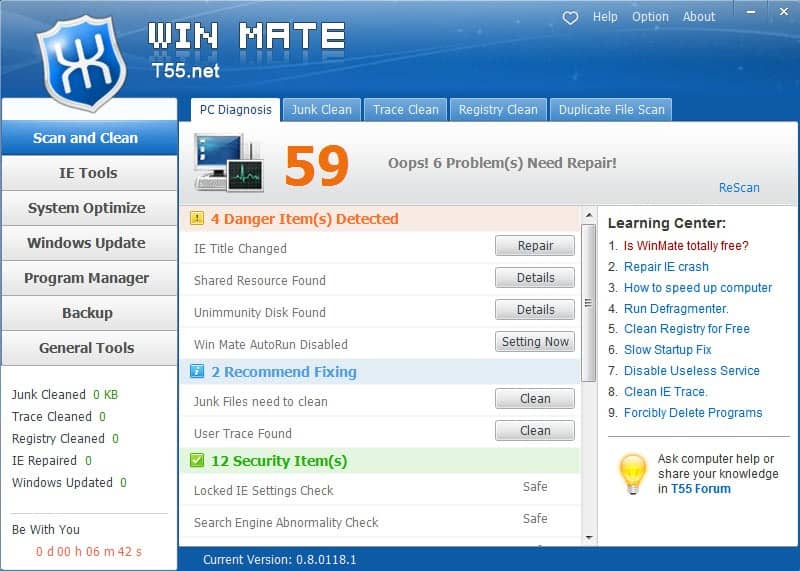Screen dimensions: 800x571
Task: Click the 'Be With You' timer value
Action: point(89,552)
